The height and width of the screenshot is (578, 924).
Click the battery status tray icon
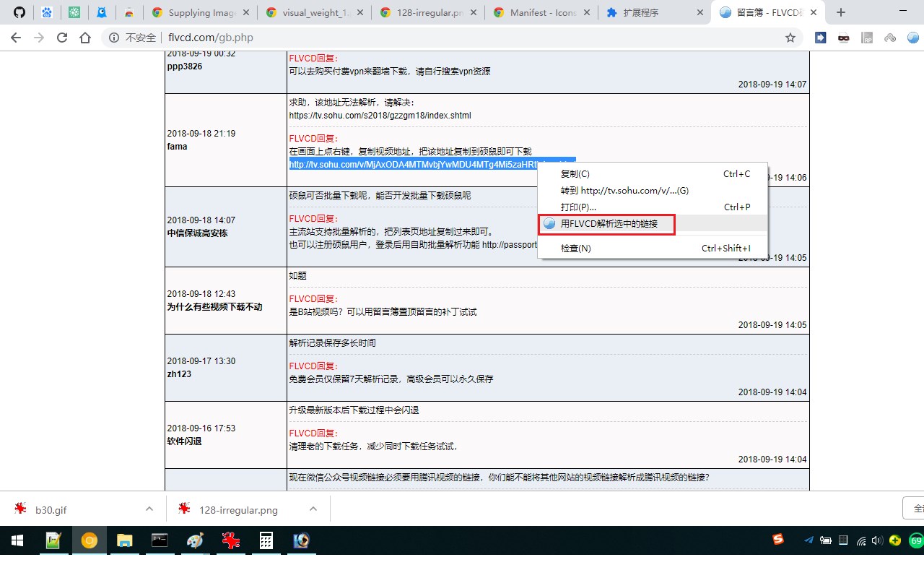(x=827, y=540)
